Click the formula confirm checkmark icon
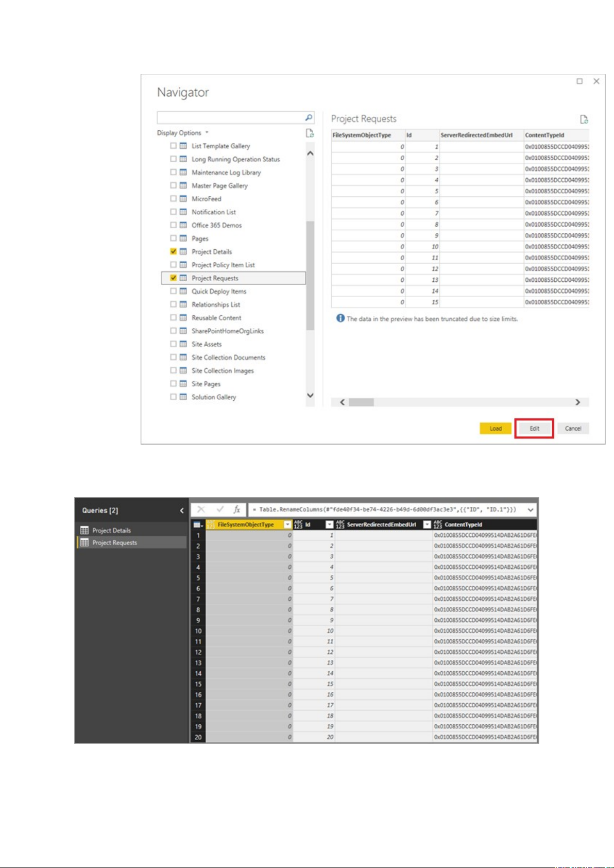The width and height of the screenshot is (614, 868). click(220, 509)
